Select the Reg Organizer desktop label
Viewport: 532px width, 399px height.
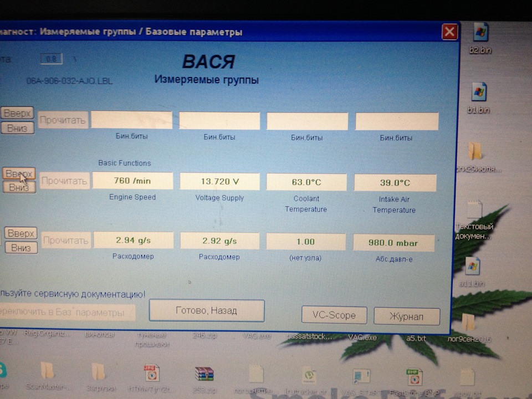pyautogui.click(x=48, y=333)
